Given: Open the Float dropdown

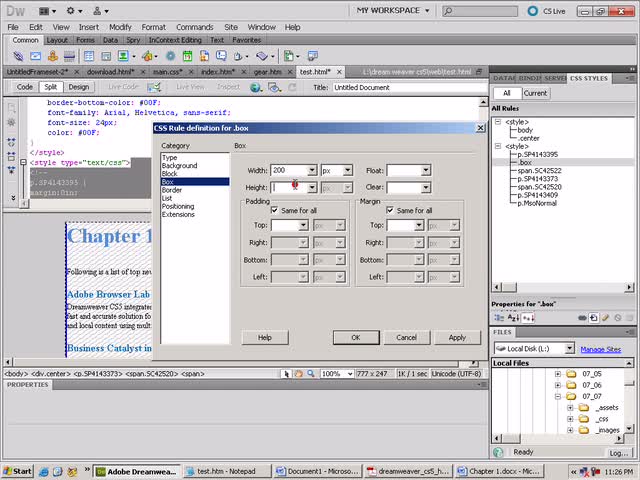Looking at the screenshot, I should (426, 170).
